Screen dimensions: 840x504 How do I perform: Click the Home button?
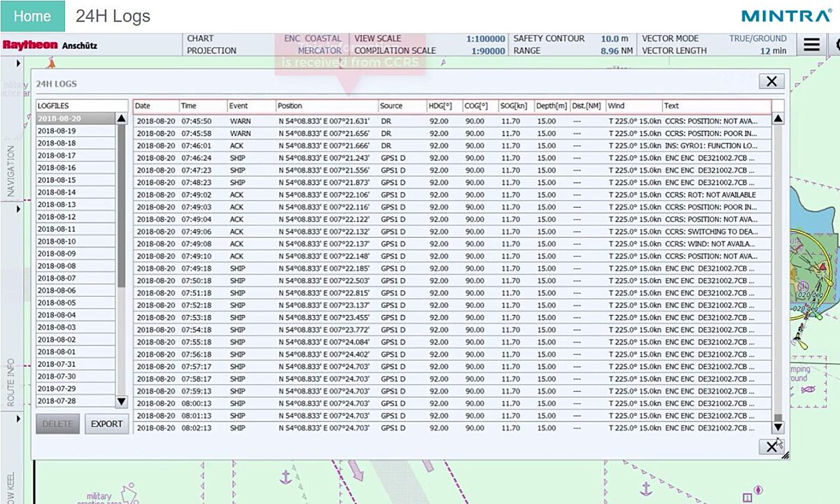tap(32, 16)
